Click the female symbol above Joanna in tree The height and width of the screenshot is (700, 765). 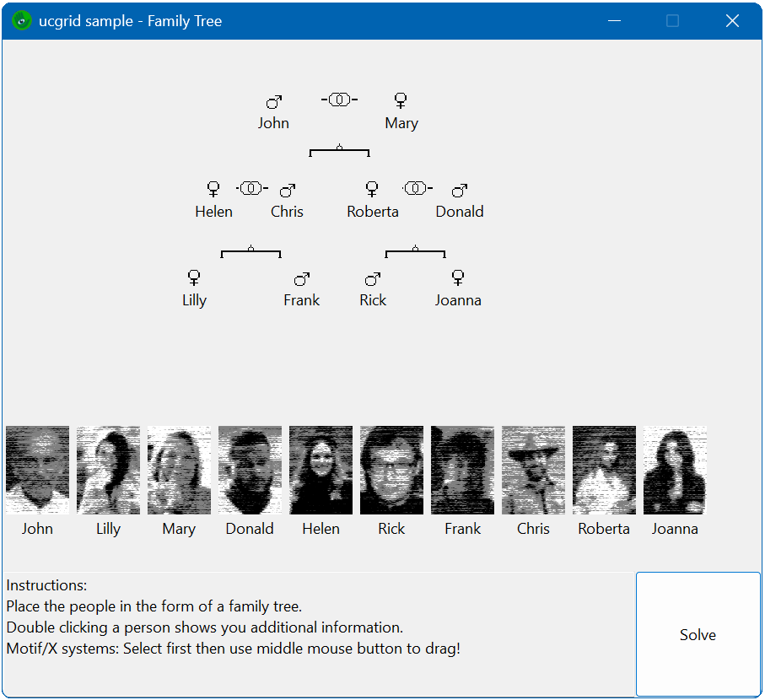[458, 277]
